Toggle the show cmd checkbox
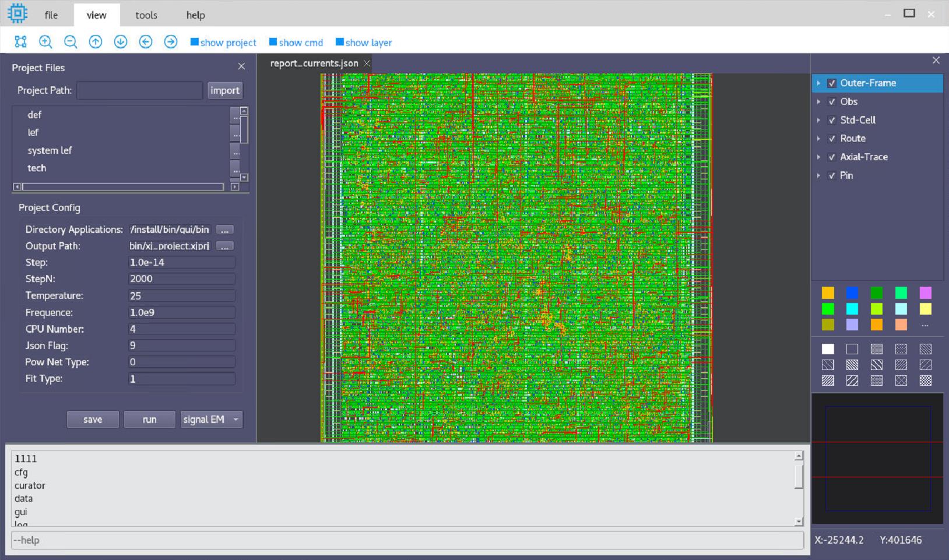Screen dimensions: 949x560 pyautogui.click(x=273, y=42)
